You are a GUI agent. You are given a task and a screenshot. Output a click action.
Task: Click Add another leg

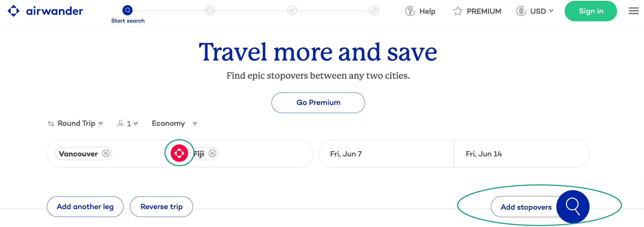pyautogui.click(x=85, y=206)
